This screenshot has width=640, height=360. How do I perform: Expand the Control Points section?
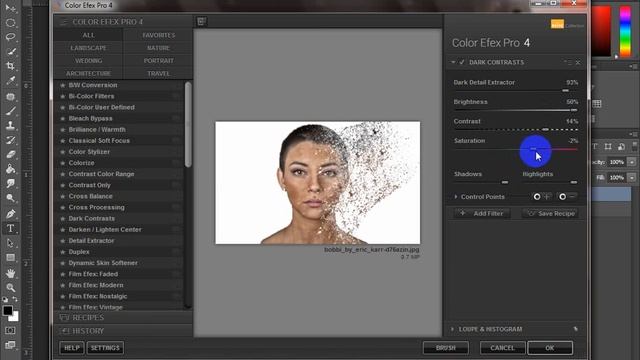[x=456, y=197]
